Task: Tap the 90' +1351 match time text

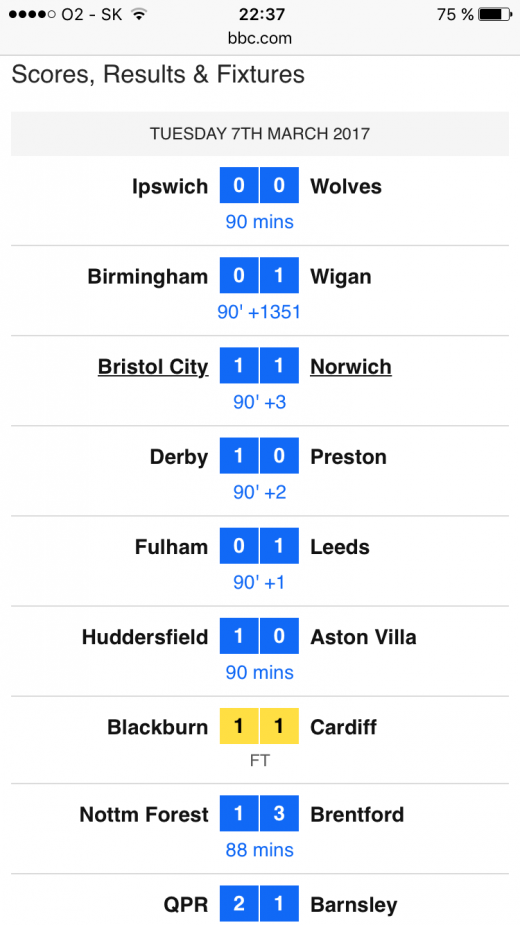Action: click(x=259, y=312)
